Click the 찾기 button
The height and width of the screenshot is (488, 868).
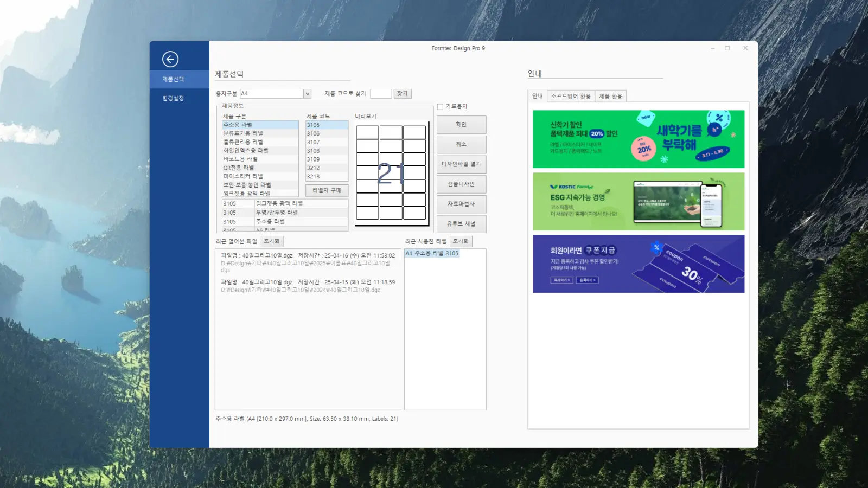coord(403,94)
